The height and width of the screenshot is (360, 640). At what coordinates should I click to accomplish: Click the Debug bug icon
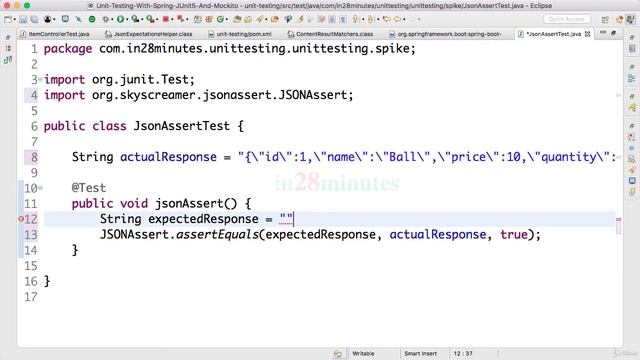(x=106, y=19)
